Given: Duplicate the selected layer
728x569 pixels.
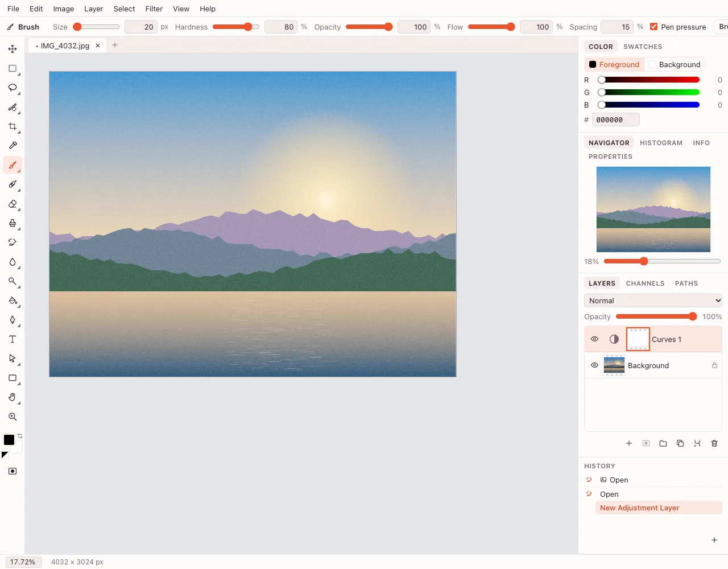Looking at the screenshot, I should (x=680, y=443).
